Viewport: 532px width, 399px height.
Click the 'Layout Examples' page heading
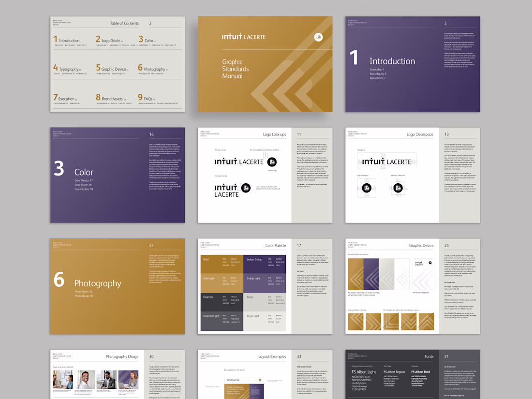coord(272,356)
